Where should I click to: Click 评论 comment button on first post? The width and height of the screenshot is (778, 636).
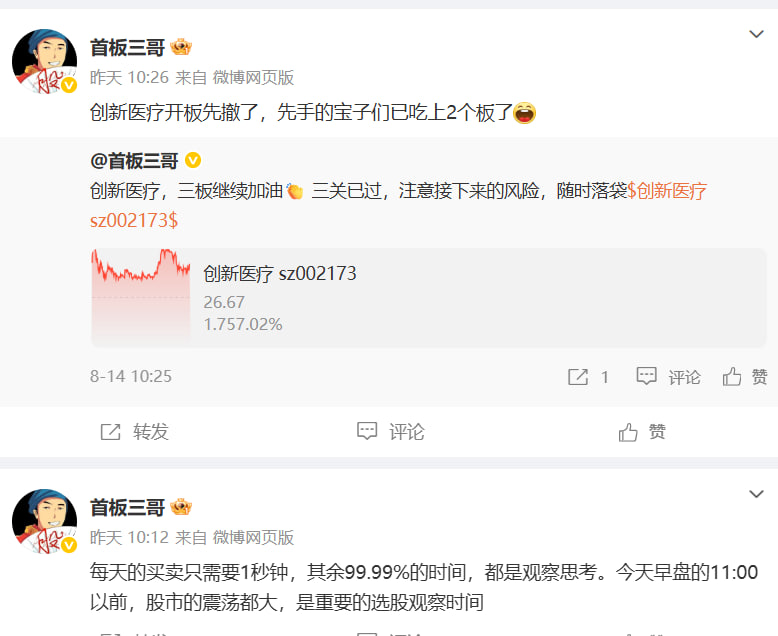click(390, 432)
